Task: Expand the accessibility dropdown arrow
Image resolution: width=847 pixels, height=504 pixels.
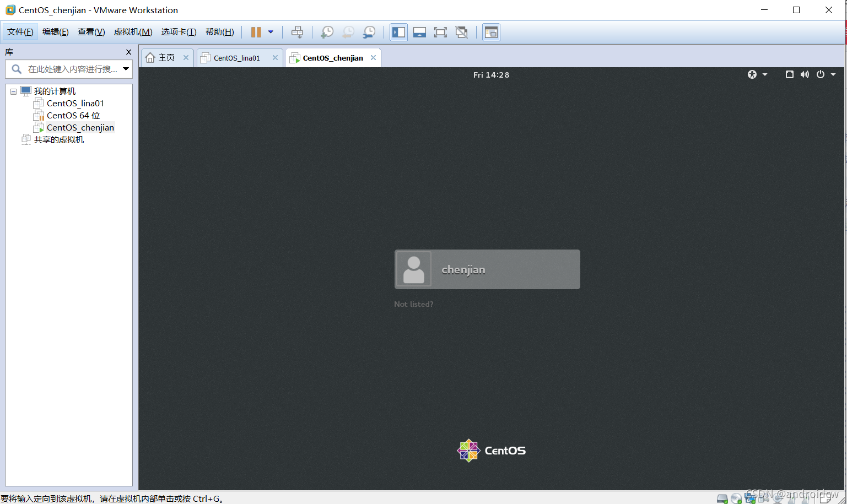Action: click(765, 74)
